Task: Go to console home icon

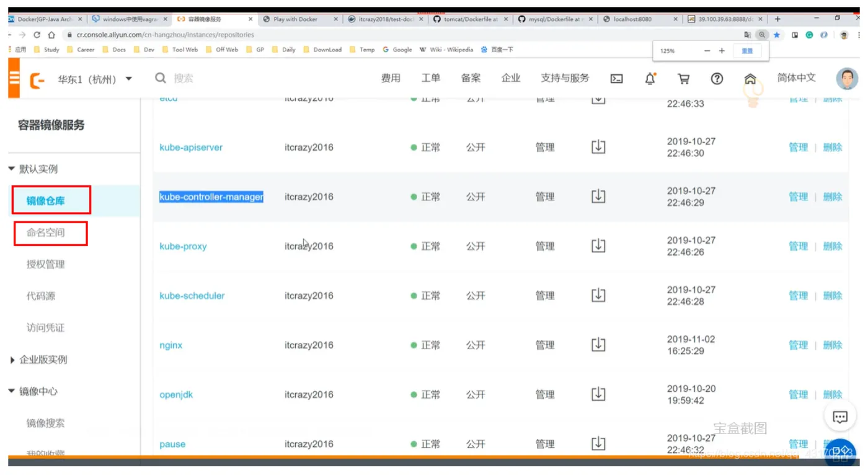Action: pyautogui.click(x=750, y=79)
